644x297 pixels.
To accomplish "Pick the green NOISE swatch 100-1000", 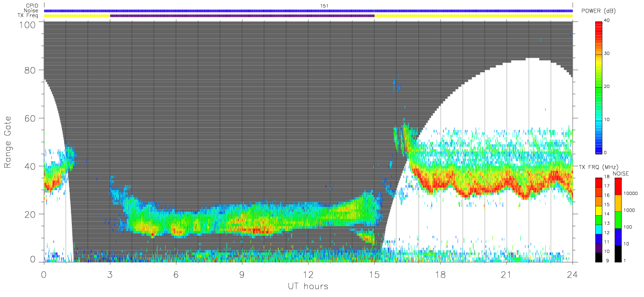I will click(618, 219).
